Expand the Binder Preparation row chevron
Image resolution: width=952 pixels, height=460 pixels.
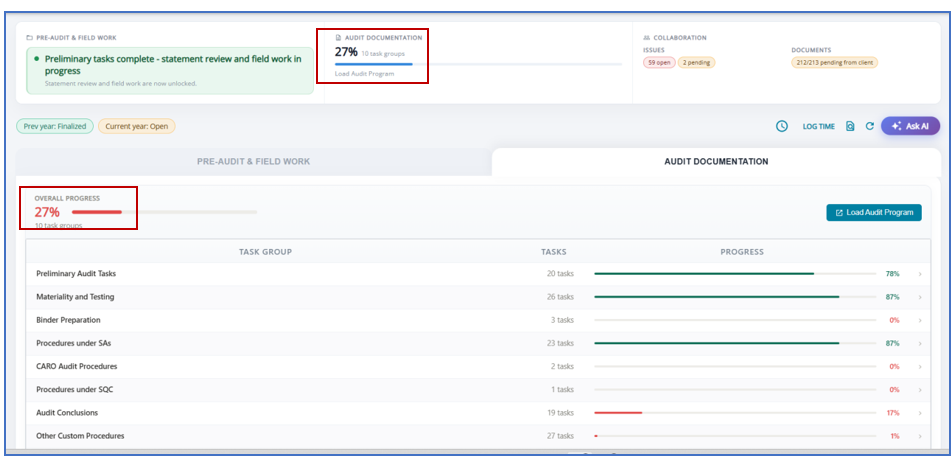click(x=920, y=320)
